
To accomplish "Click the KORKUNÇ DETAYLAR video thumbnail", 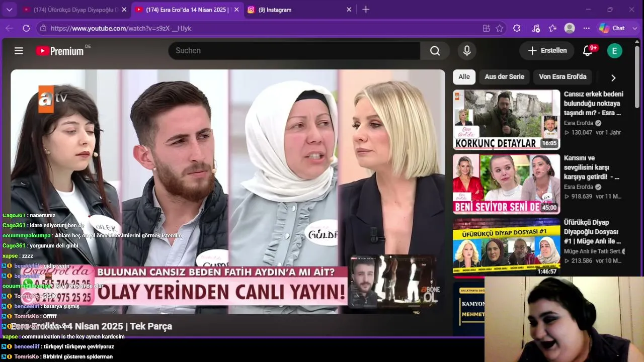I will click(x=506, y=120).
